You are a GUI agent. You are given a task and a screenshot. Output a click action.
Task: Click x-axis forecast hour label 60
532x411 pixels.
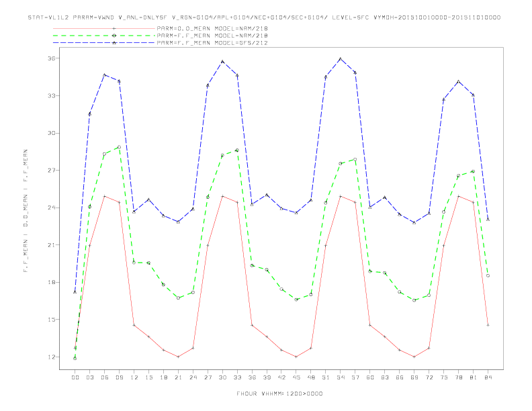point(370,377)
